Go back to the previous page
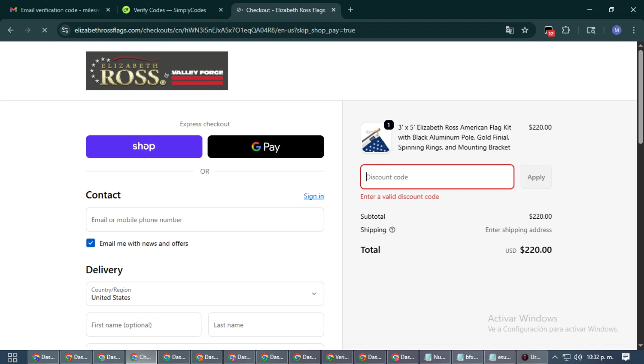The height and width of the screenshot is (364, 644). pyautogui.click(x=11, y=30)
